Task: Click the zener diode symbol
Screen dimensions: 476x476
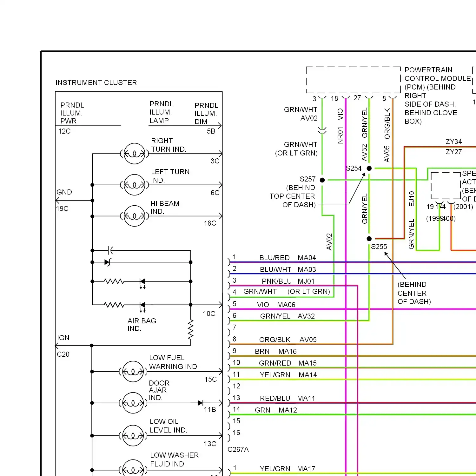Action: pos(108,262)
